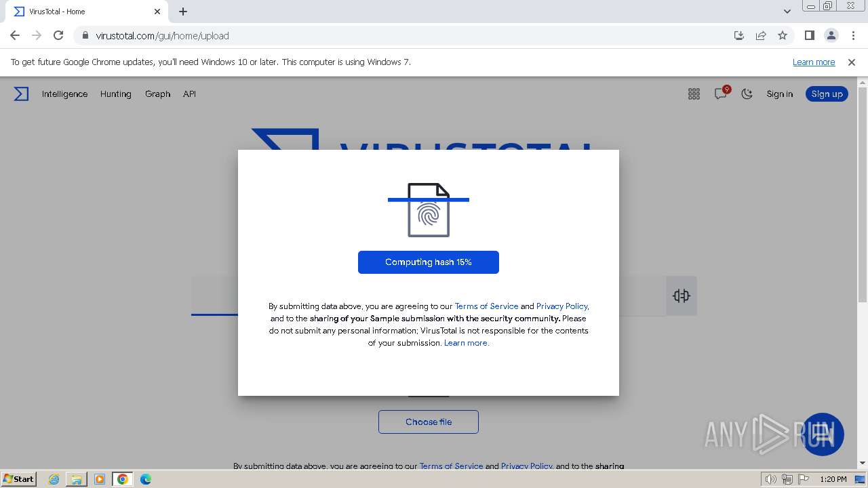Viewport: 868px width, 488px height.
Task: Click the site padlock icon
Action: point(85,36)
